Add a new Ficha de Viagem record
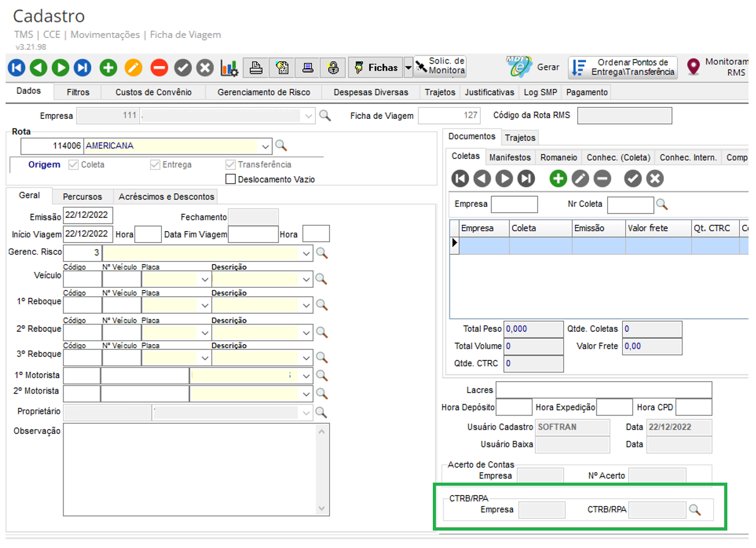The image size is (756, 548). (x=108, y=68)
